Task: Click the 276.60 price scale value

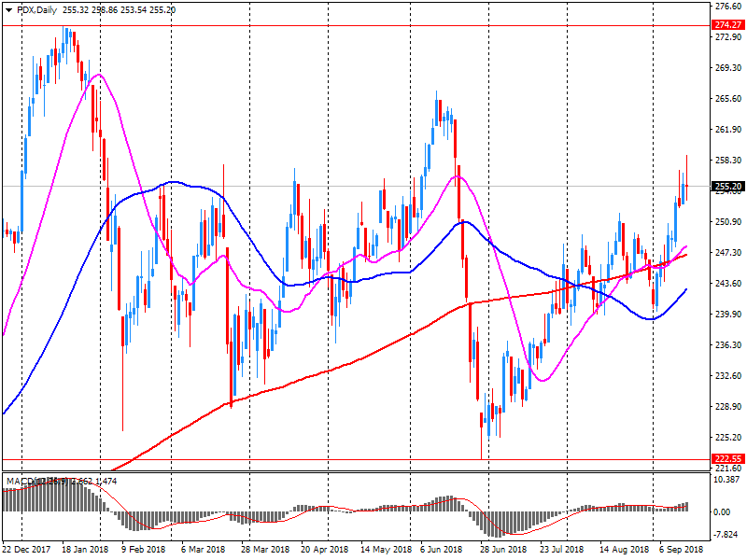Action: pos(728,7)
